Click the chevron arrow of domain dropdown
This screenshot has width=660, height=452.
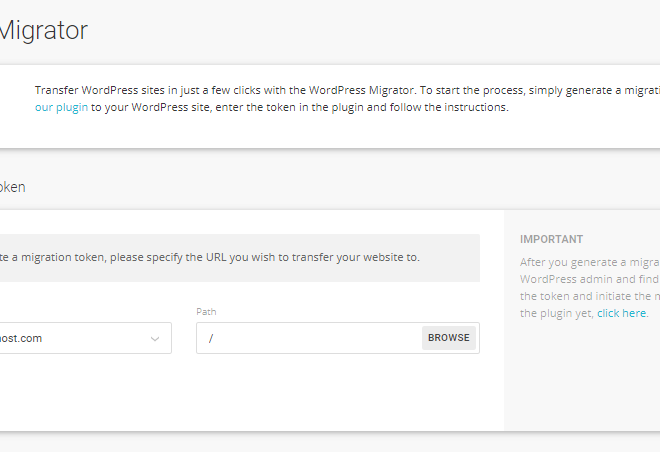[155, 339]
